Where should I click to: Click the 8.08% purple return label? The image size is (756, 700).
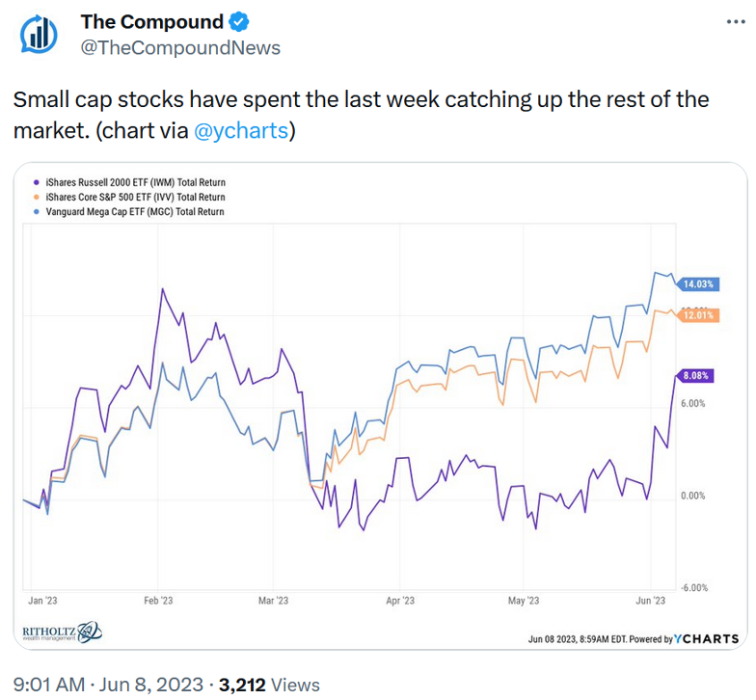coord(695,376)
